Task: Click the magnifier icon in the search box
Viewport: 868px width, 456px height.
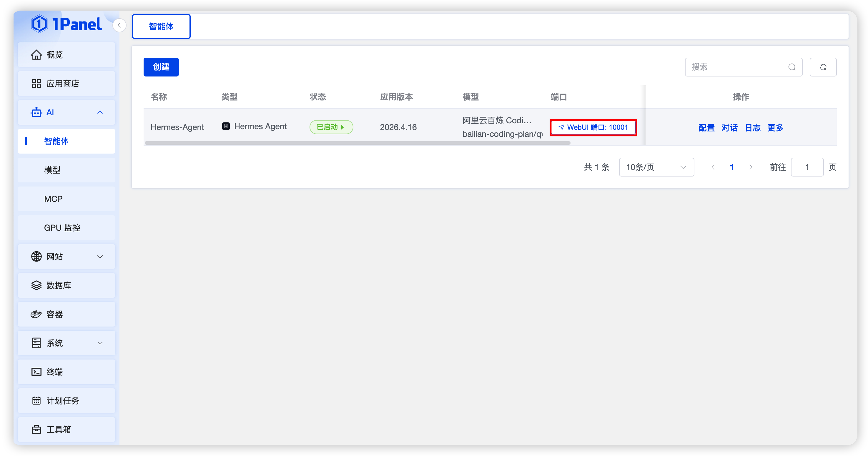Action: [792, 67]
